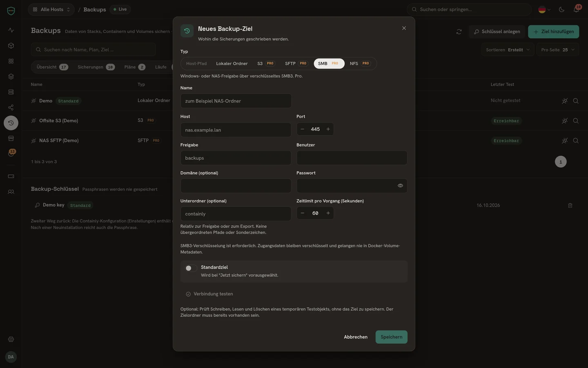Open the sidebar icon with badge 13

pos(11,153)
